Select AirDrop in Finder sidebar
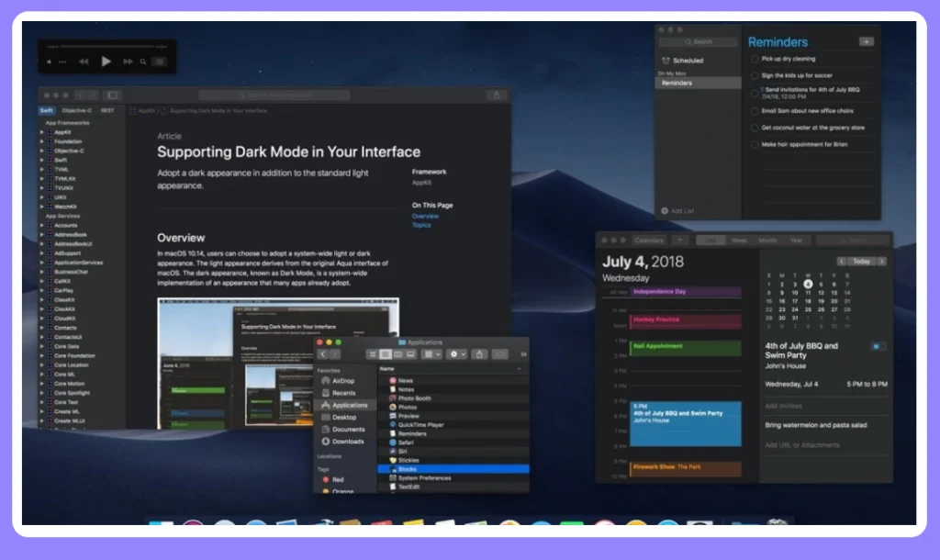940x560 pixels. pyautogui.click(x=342, y=381)
